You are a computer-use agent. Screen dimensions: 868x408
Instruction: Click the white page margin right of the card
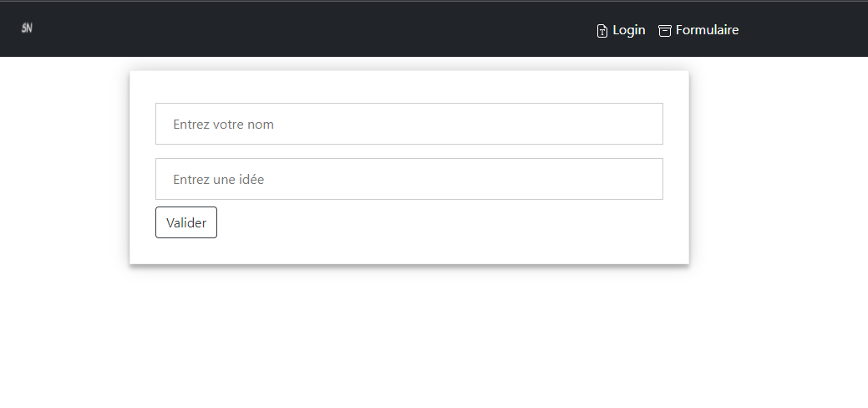(x=778, y=166)
